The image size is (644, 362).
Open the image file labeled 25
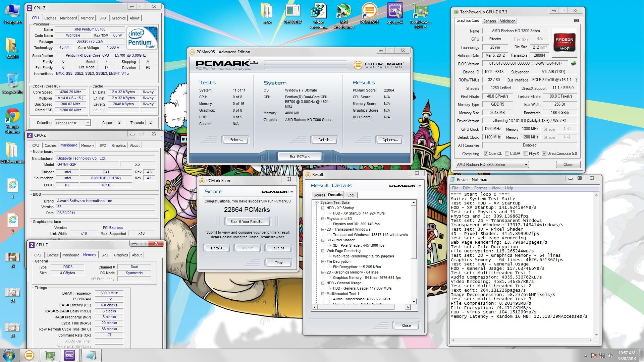click(x=12, y=295)
